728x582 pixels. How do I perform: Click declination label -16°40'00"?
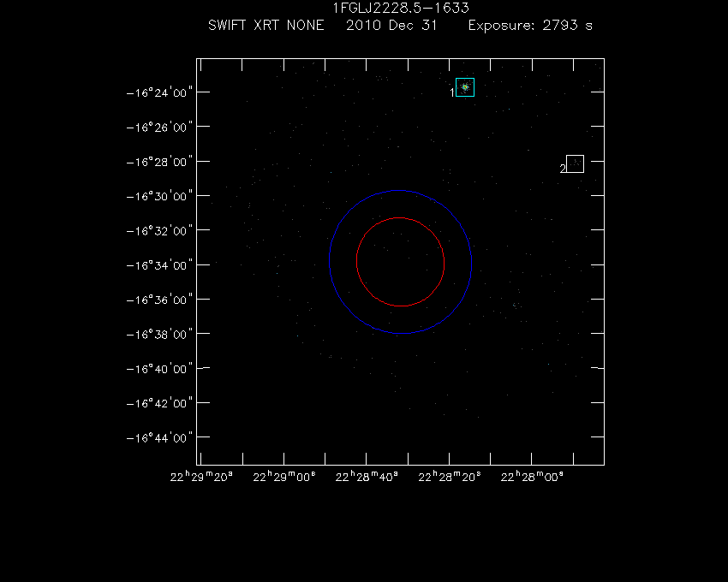(159, 369)
